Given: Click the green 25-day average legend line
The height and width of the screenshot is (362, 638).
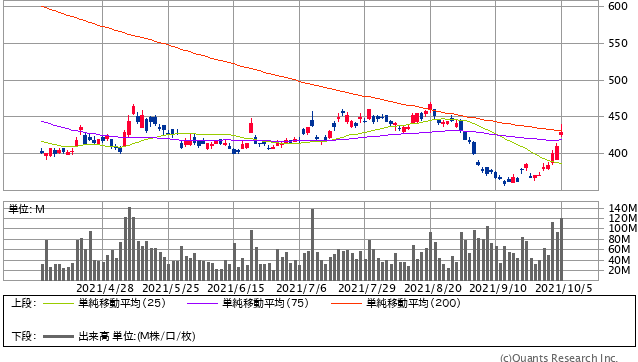Looking at the screenshot, I should tap(59, 303).
